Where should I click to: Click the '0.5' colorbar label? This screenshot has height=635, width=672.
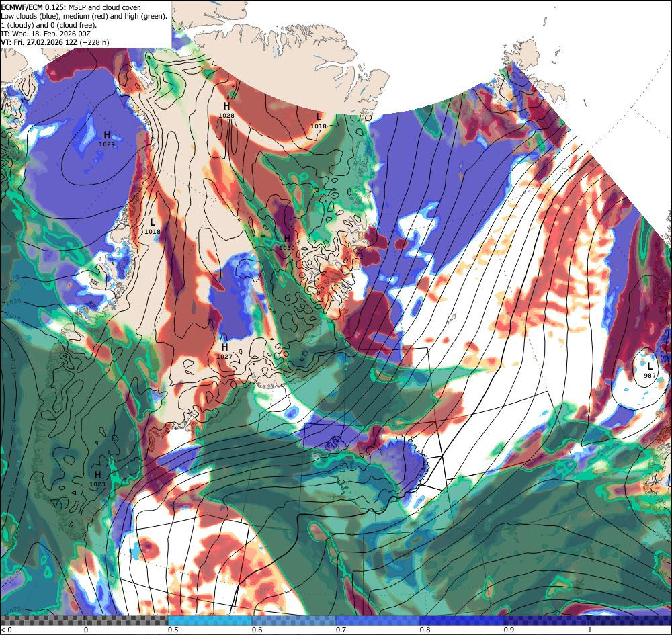click(173, 630)
